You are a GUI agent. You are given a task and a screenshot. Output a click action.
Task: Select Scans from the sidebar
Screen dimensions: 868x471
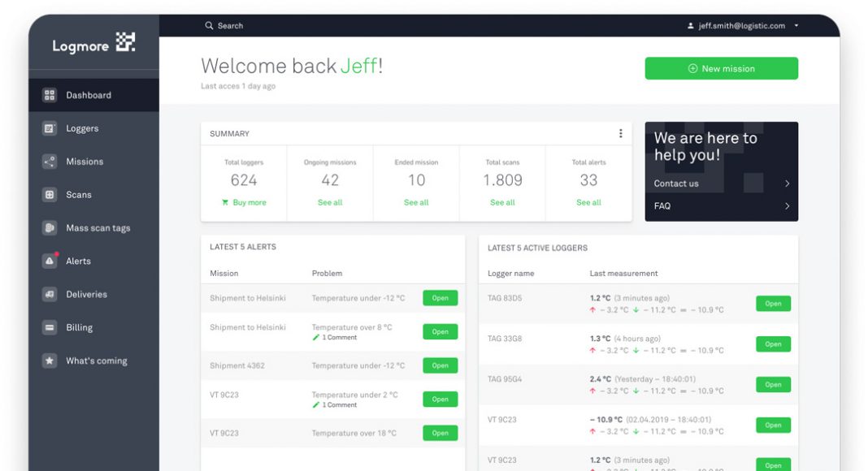click(94, 195)
